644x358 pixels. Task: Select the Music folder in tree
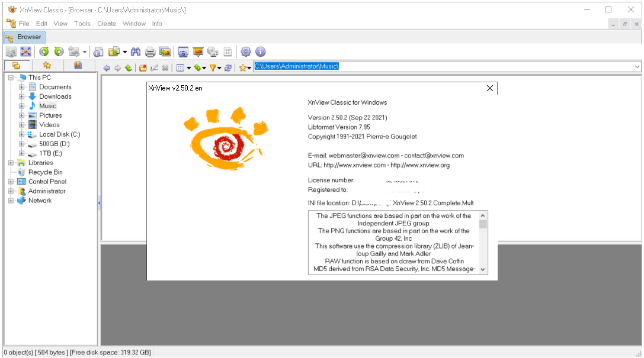point(47,106)
